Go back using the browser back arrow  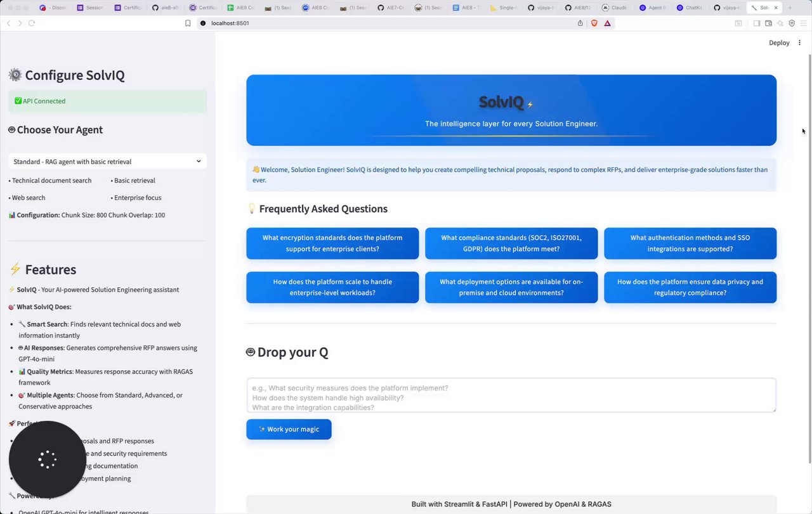[8, 23]
